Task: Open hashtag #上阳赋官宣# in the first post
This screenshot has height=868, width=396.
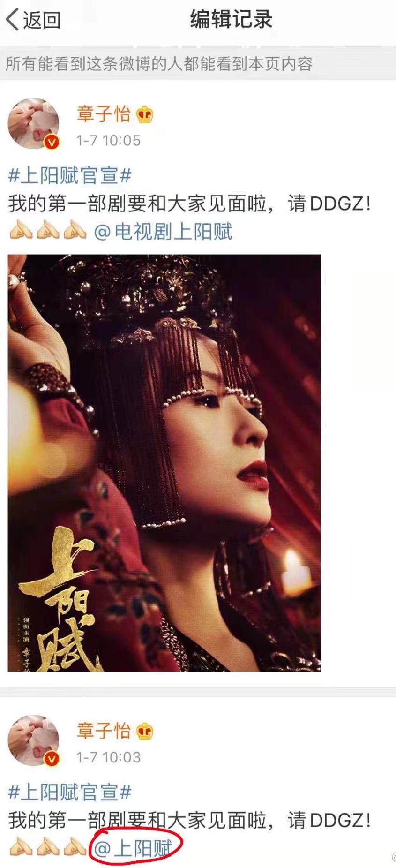Action: 70,176
